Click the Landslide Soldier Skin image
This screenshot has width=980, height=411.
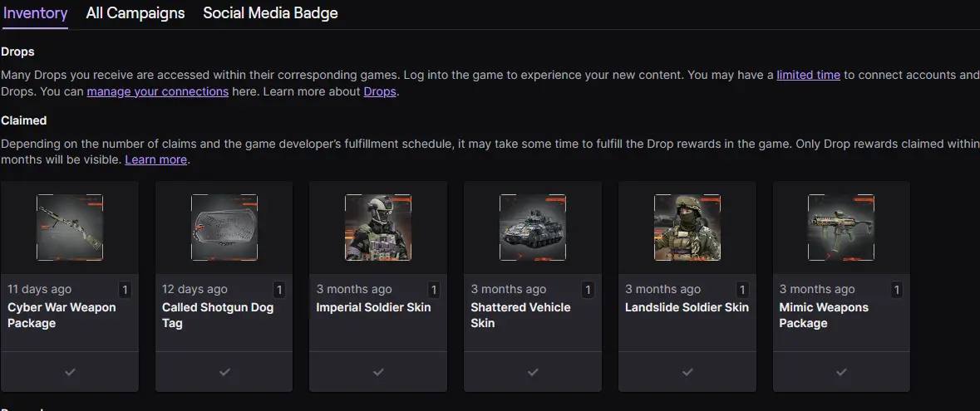point(687,228)
